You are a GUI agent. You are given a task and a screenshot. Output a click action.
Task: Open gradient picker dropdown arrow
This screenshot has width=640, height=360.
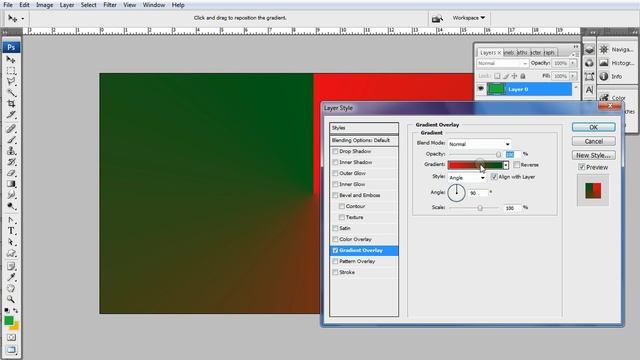[x=506, y=165]
